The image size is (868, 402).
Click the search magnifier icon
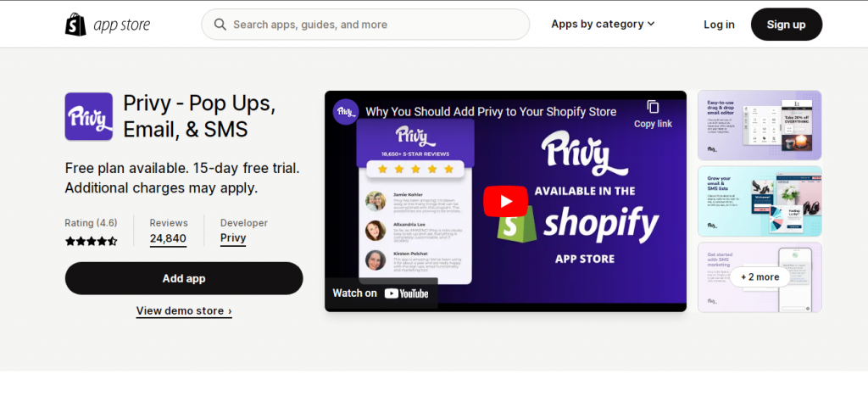(x=220, y=25)
